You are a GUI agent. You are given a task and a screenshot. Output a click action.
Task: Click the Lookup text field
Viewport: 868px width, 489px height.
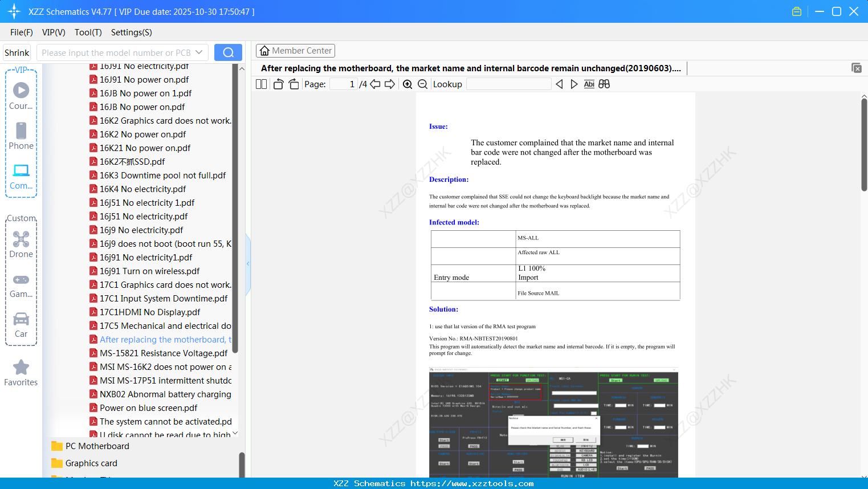(x=508, y=84)
